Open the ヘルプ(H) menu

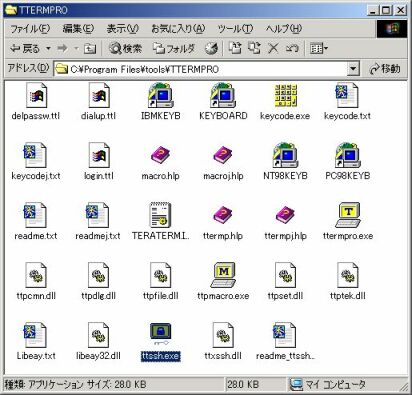point(284,29)
